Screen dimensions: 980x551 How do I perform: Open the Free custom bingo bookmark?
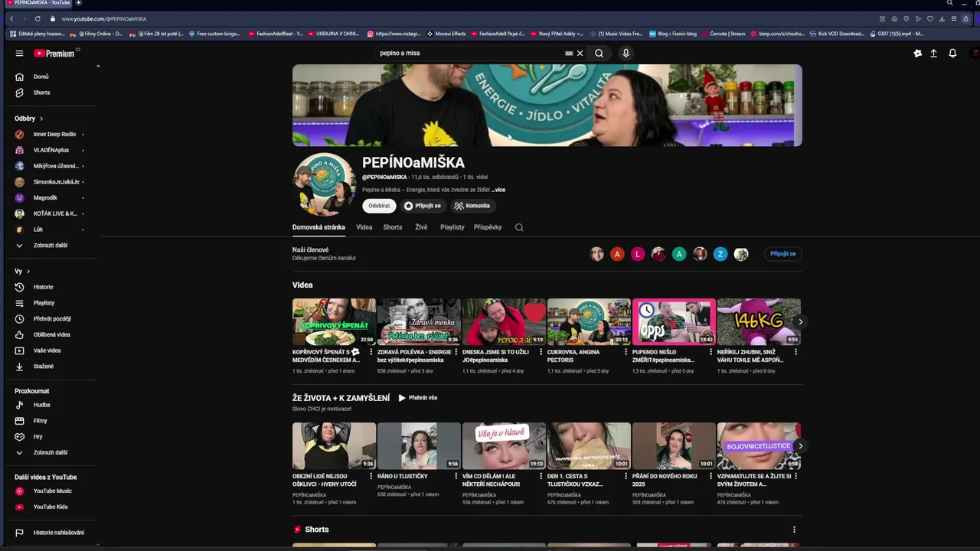(x=214, y=34)
